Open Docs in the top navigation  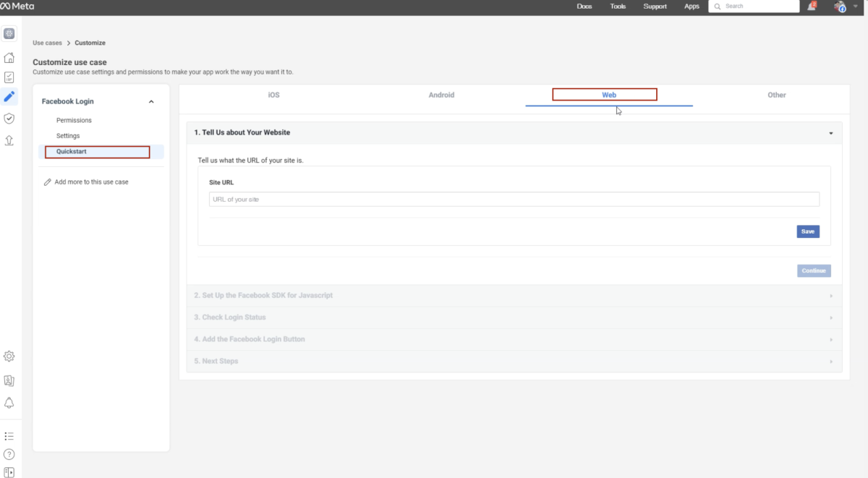coord(584,7)
